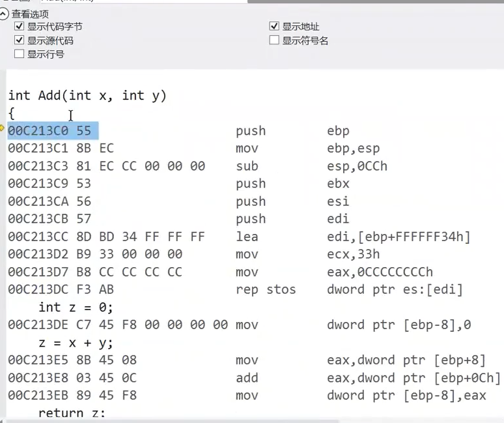The image size is (504, 423).
Task: Uncheck the 显示源代码 checkbox
Action: tap(20, 40)
